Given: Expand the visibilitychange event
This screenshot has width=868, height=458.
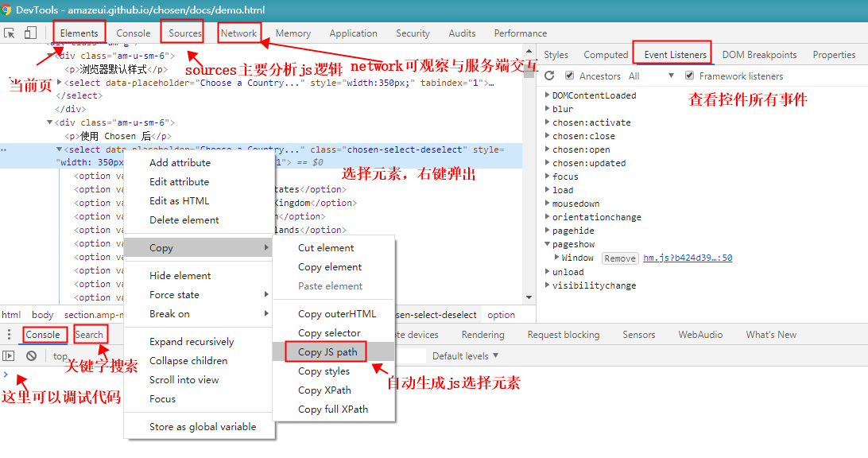Looking at the screenshot, I should (x=548, y=285).
